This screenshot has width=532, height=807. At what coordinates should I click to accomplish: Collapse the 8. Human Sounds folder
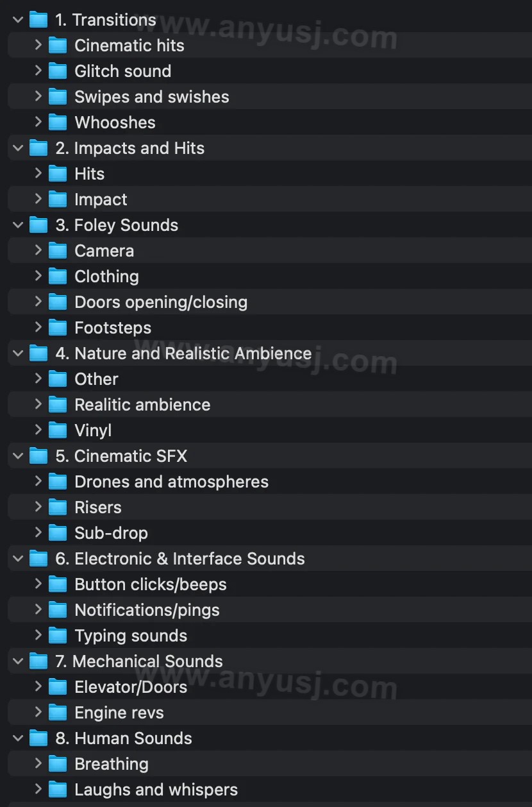[18, 738]
